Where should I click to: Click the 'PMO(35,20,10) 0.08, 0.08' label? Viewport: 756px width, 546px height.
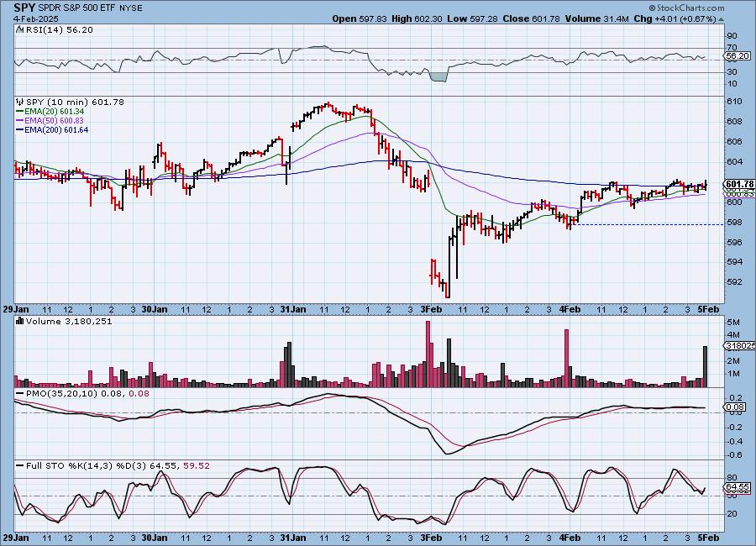87,394
